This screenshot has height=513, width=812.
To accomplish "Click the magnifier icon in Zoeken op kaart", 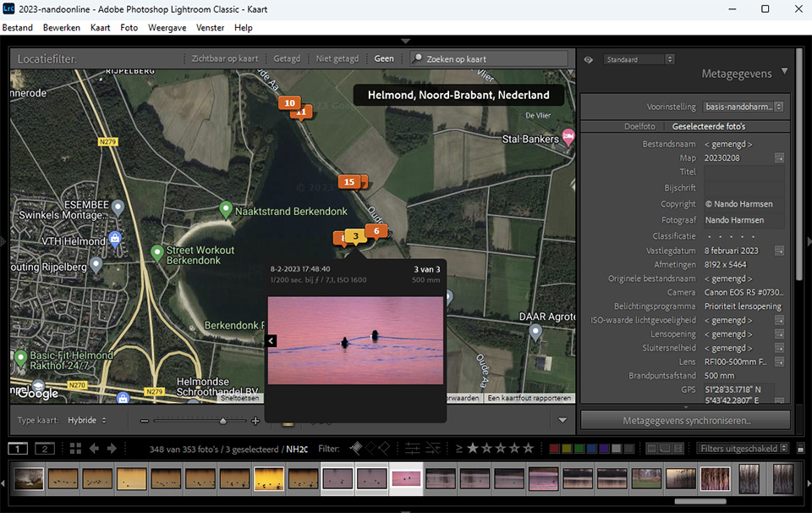I will coord(417,58).
